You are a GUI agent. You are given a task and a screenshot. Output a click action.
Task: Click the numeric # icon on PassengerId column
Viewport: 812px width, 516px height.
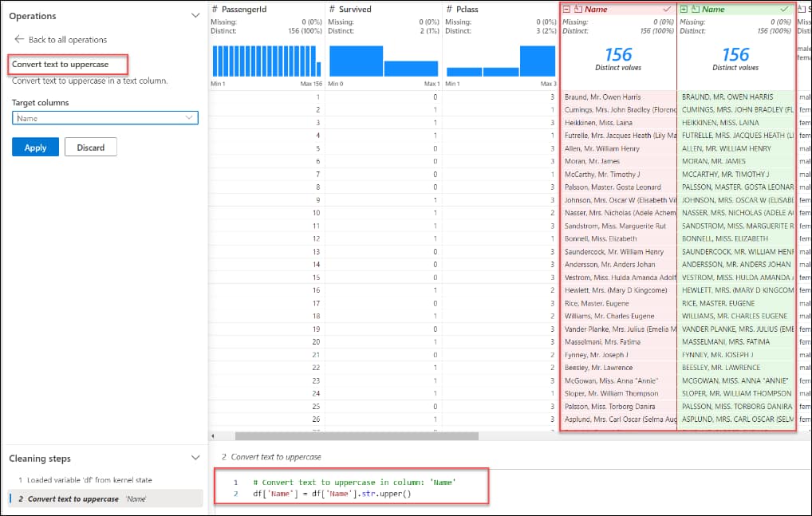(214, 8)
